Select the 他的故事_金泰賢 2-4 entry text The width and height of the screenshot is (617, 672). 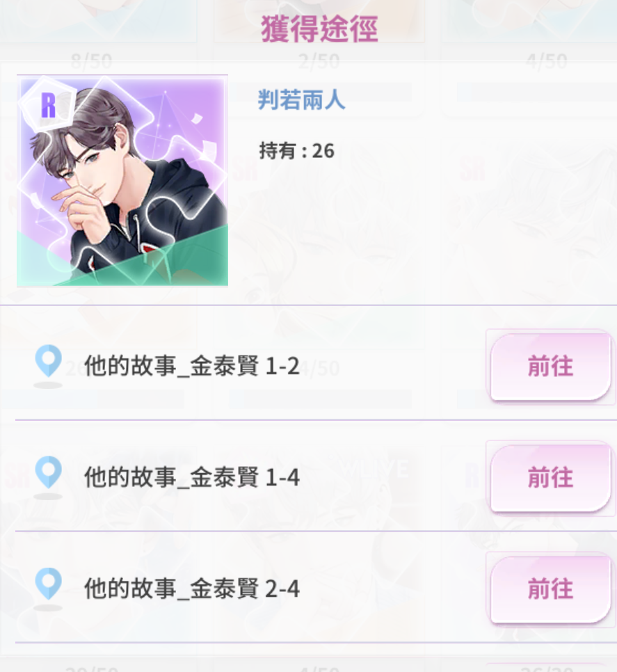tap(191, 589)
